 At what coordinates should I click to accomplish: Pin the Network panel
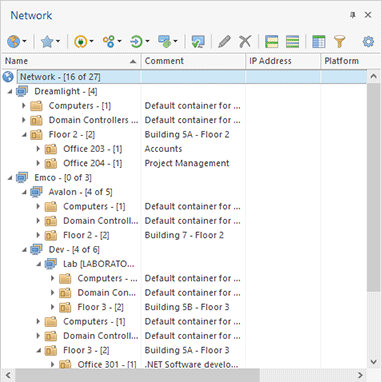353,15
